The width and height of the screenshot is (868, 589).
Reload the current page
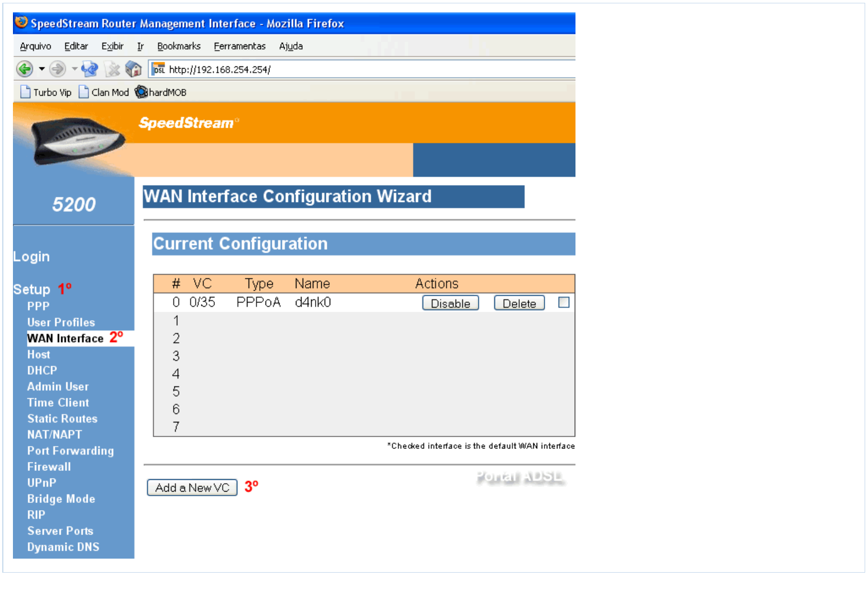89,69
